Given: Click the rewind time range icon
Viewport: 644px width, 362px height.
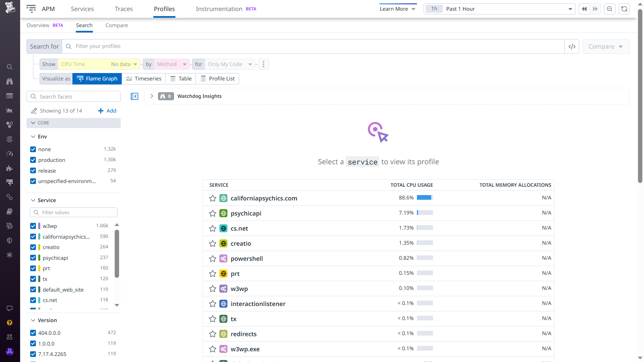Looking at the screenshot, I should 584,9.
